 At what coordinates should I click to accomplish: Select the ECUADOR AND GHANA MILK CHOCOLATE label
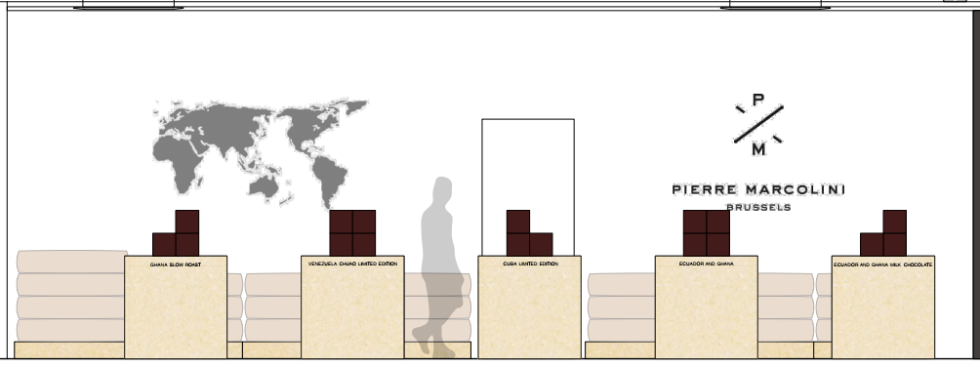coord(883,265)
